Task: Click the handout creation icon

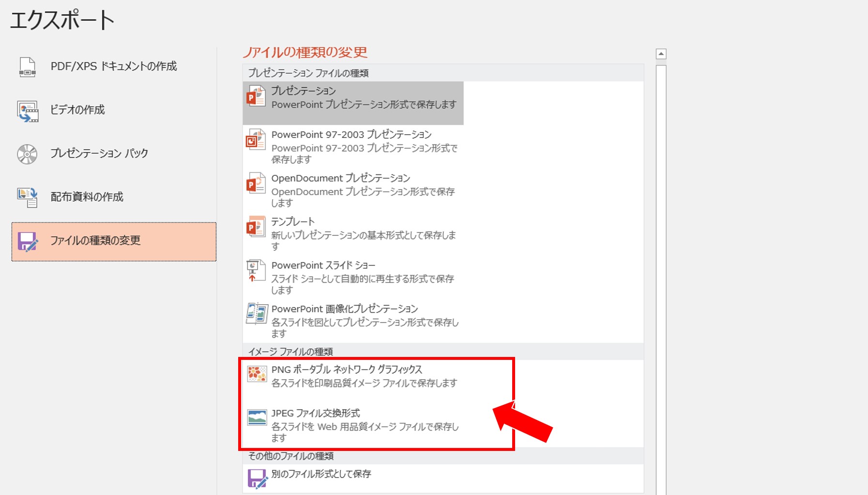Action: click(28, 197)
